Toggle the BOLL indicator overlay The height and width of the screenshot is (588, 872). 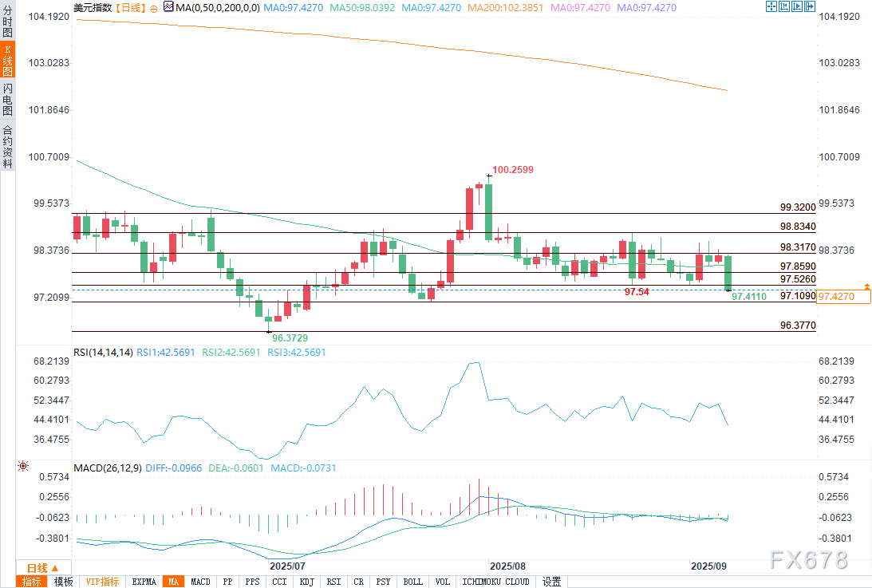pos(412,582)
